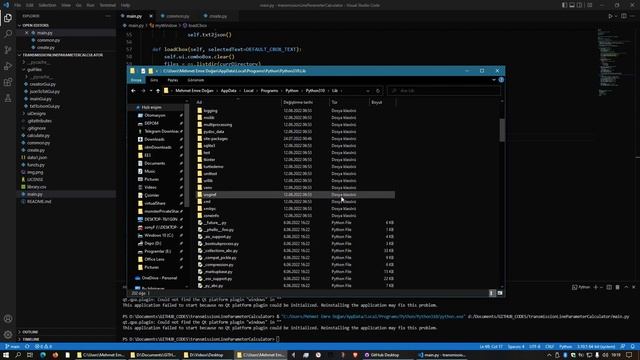Image resolution: width=640 pixels, height=360 pixels.
Task: Toggle the bottom panel layout button
Action: (572, 5)
